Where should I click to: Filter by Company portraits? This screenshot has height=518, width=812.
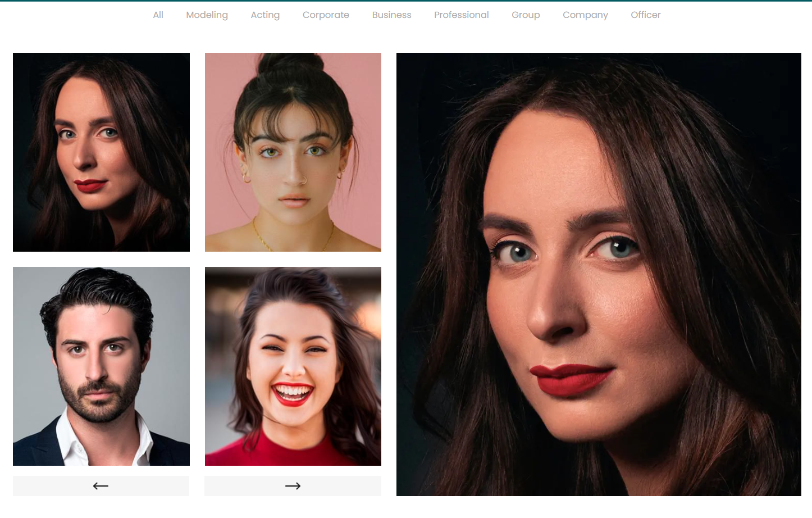pyautogui.click(x=586, y=15)
